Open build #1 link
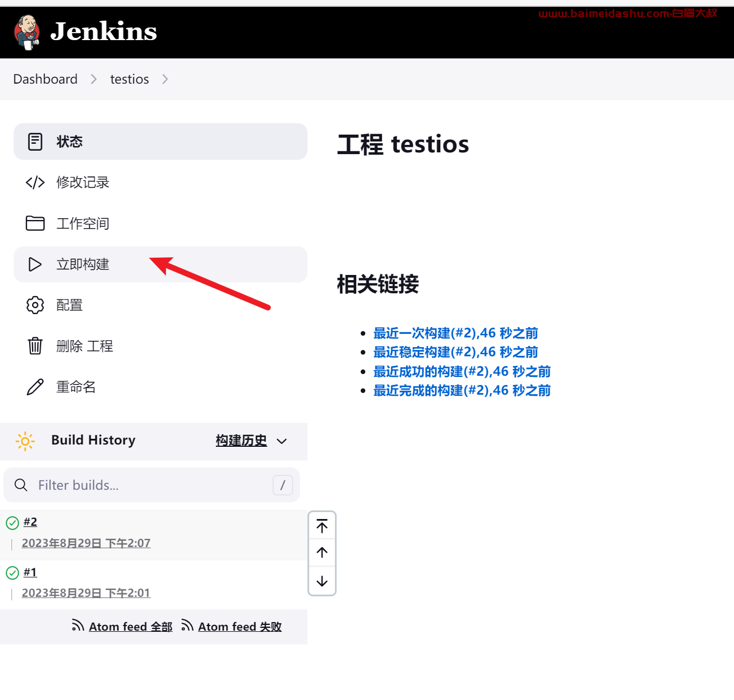The width and height of the screenshot is (734, 700). [30, 572]
